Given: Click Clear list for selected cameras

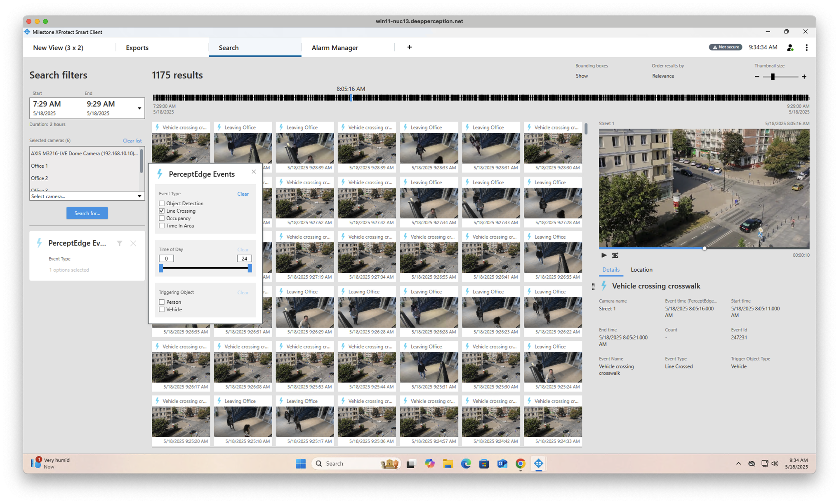Looking at the screenshot, I should pos(132,141).
